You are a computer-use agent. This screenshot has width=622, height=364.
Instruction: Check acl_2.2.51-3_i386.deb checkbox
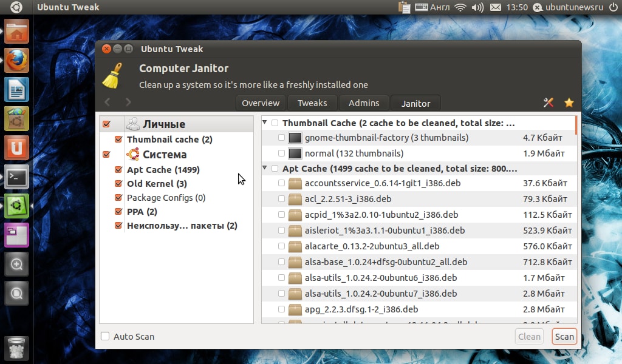click(282, 199)
